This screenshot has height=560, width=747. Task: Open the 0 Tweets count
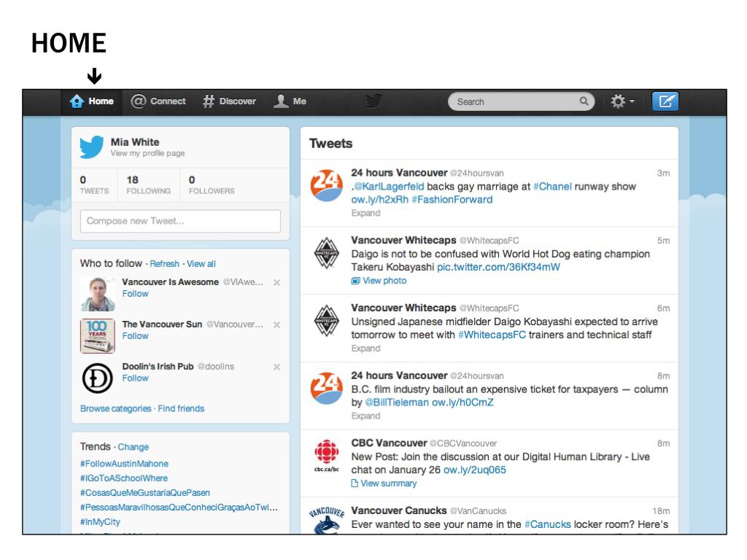94,184
